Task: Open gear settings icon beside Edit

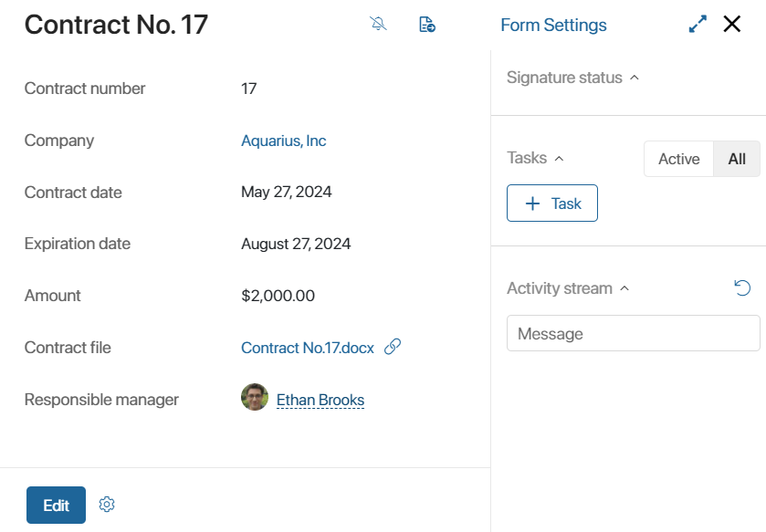Action: pyautogui.click(x=107, y=505)
